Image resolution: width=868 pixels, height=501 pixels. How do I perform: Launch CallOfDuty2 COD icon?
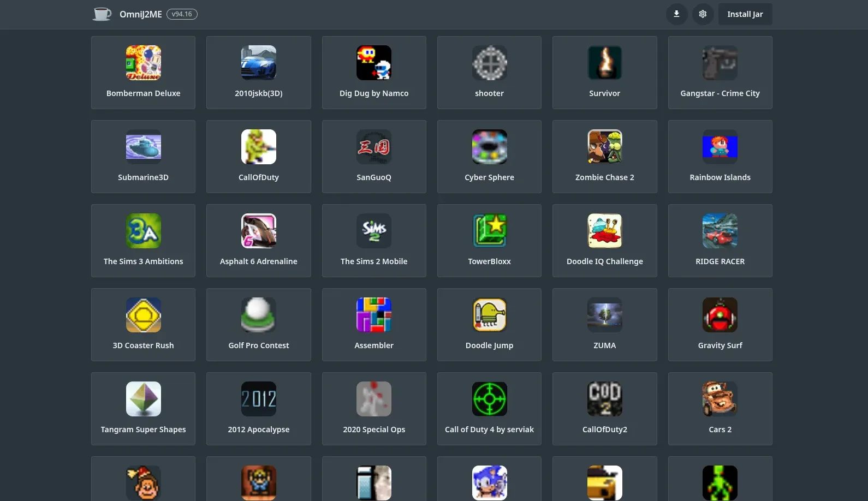(x=605, y=399)
